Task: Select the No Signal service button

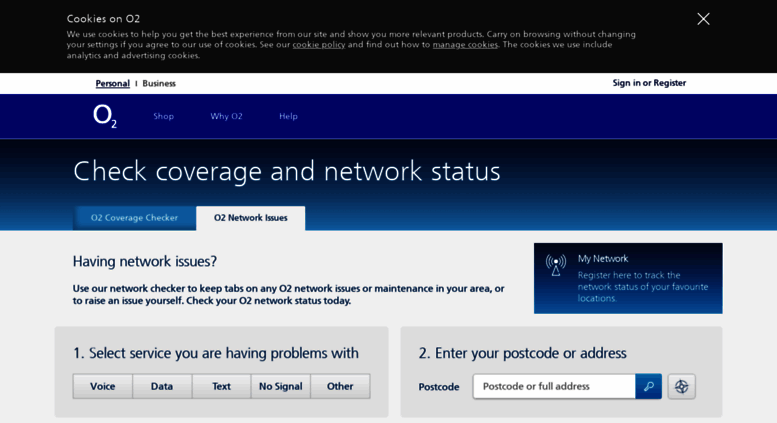Action: (x=281, y=386)
